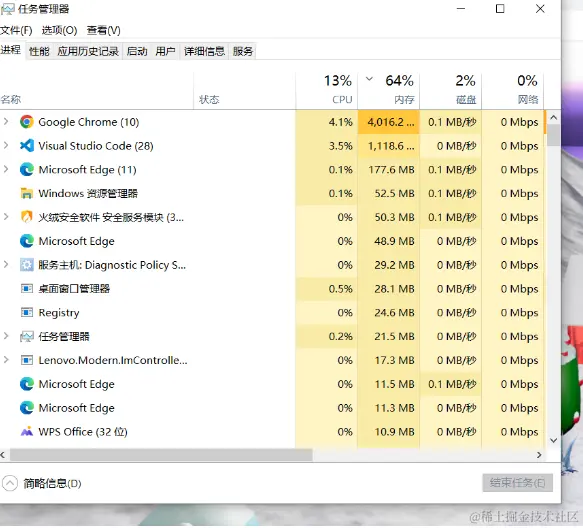Image resolution: width=583 pixels, height=528 pixels.
Task: Click the Microsoft Edge (11) icon
Action: (26, 170)
